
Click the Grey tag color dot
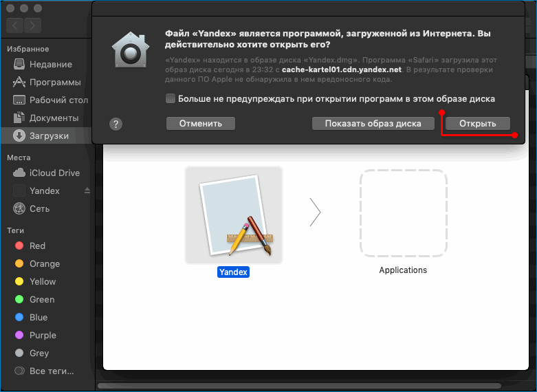pos(19,353)
